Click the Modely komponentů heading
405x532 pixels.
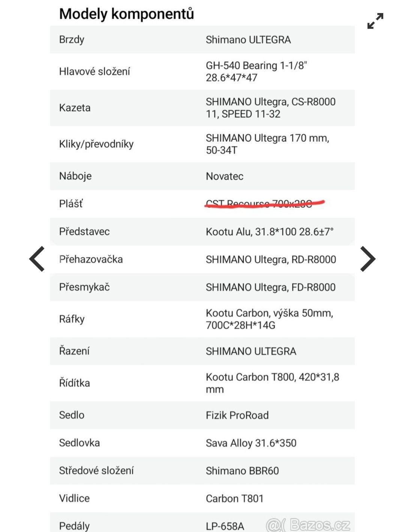click(x=127, y=14)
